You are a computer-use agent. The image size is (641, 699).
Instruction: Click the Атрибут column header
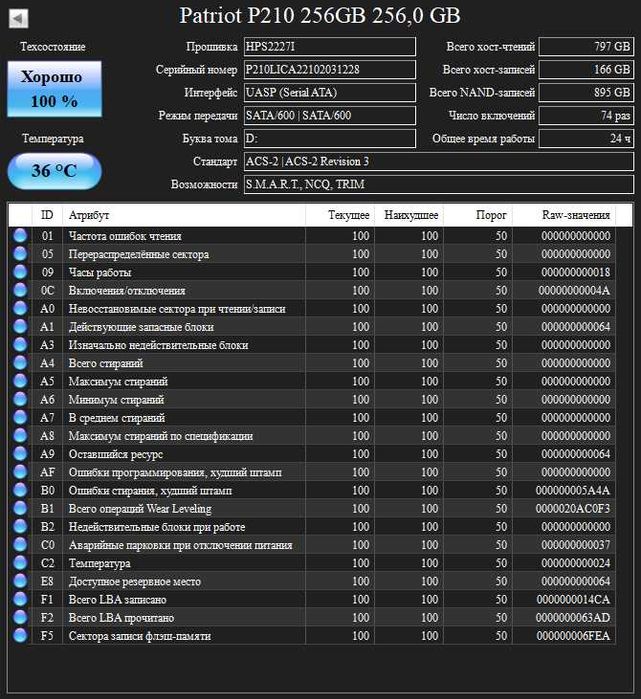[184, 215]
